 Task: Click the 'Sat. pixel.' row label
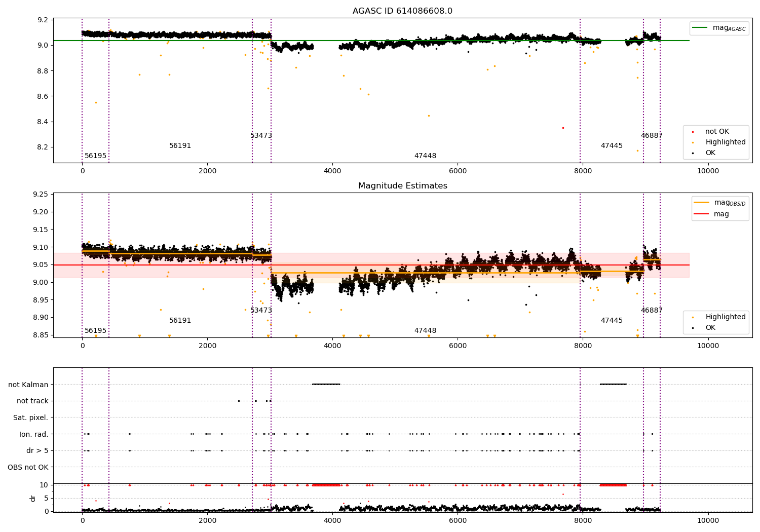point(31,418)
